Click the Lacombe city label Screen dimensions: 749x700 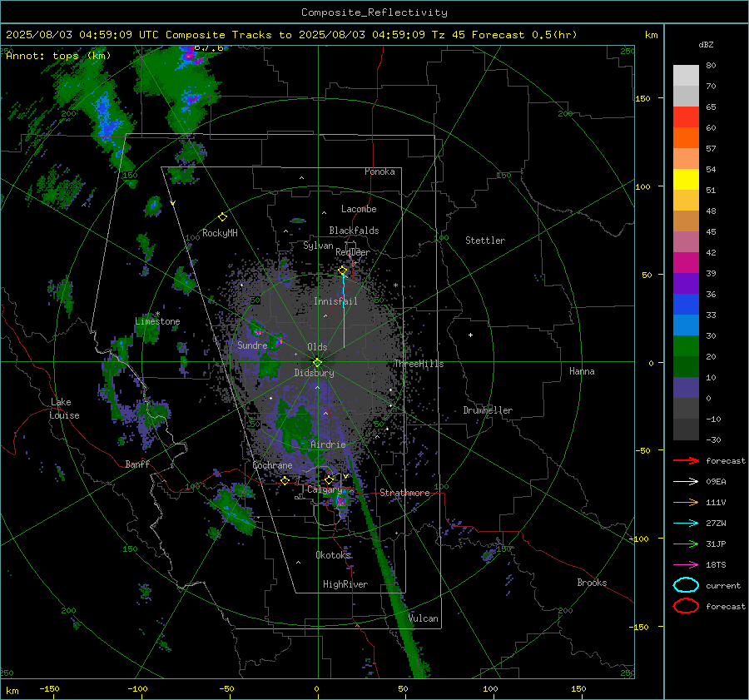pyautogui.click(x=359, y=209)
